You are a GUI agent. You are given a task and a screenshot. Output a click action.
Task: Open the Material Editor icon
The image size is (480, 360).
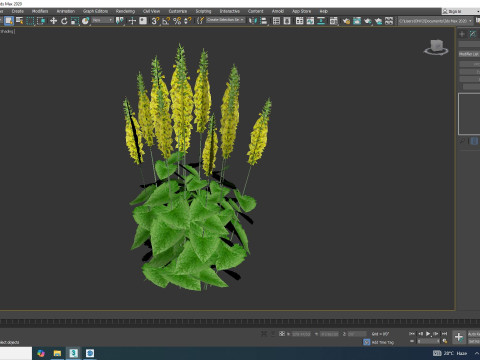point(333,21)
